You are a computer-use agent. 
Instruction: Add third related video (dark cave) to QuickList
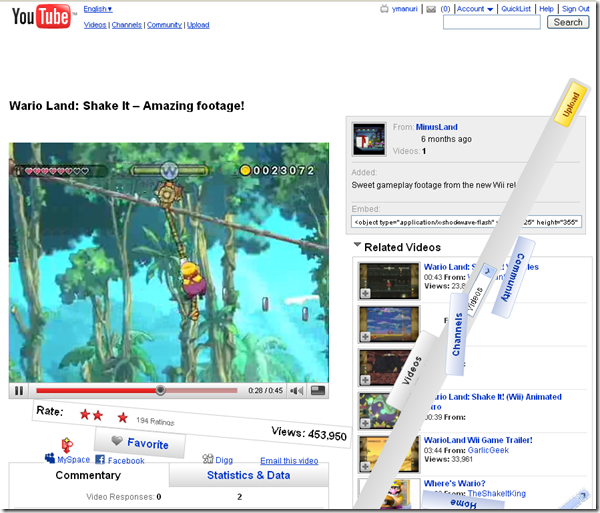click(x=365, y=380)
